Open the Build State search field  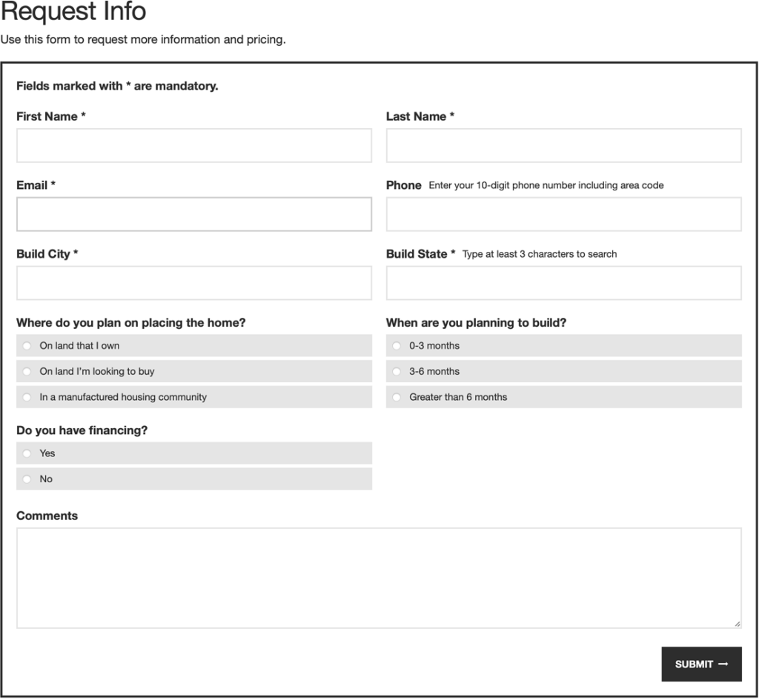pyautogui.click(x=564, y=283)
